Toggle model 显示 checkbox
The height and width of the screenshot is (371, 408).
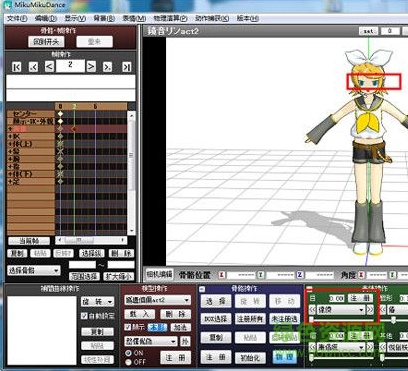(127, 327)
